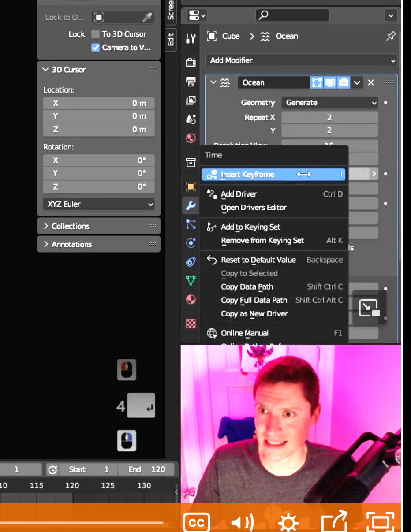Screen dimensions: 411x532
Task: Click the Ocean modifier wave icon
Action: pos(225,82)
